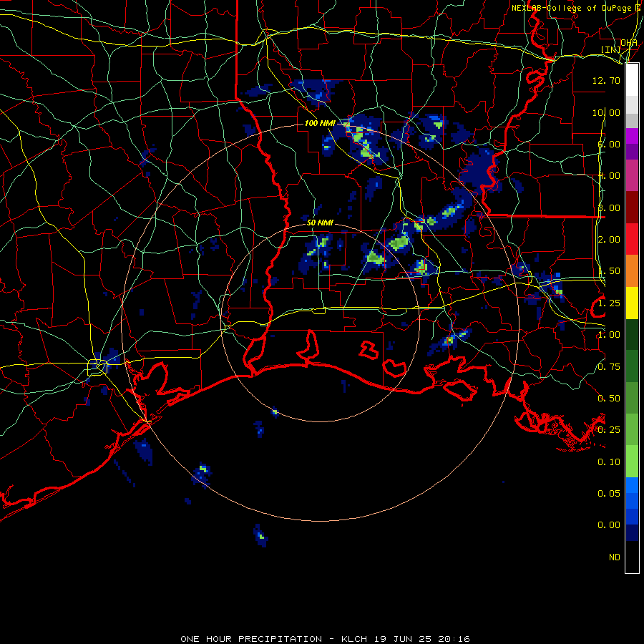The height and width of the screenshot is (644, 644).
Task: Click the bright red swatch in the color scale
Action: (x=632, y=239)
